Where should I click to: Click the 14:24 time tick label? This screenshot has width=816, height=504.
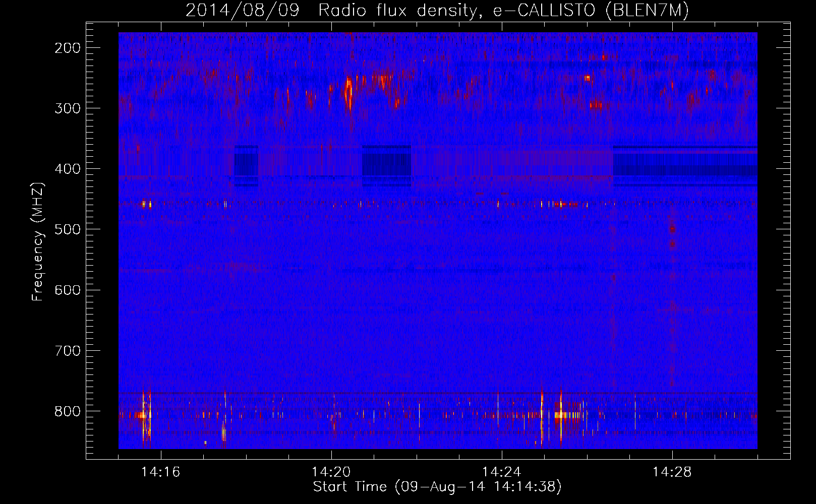point(502,472)
